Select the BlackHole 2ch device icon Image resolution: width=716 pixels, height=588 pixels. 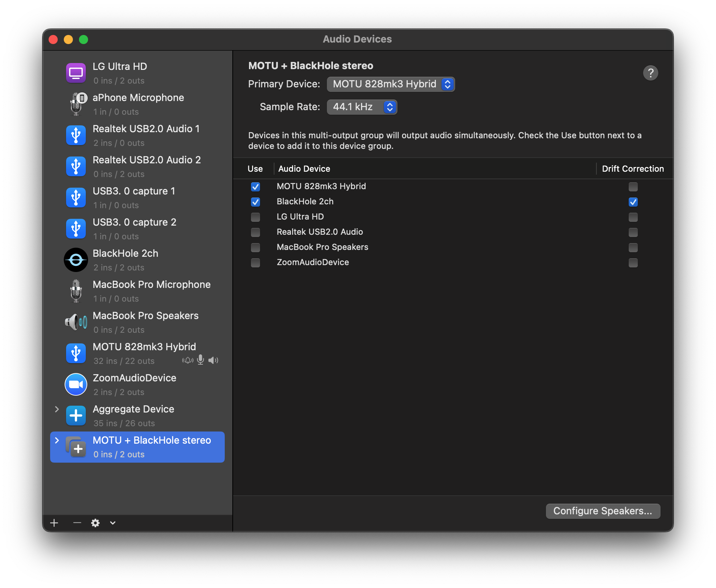[x=76, y=260]
